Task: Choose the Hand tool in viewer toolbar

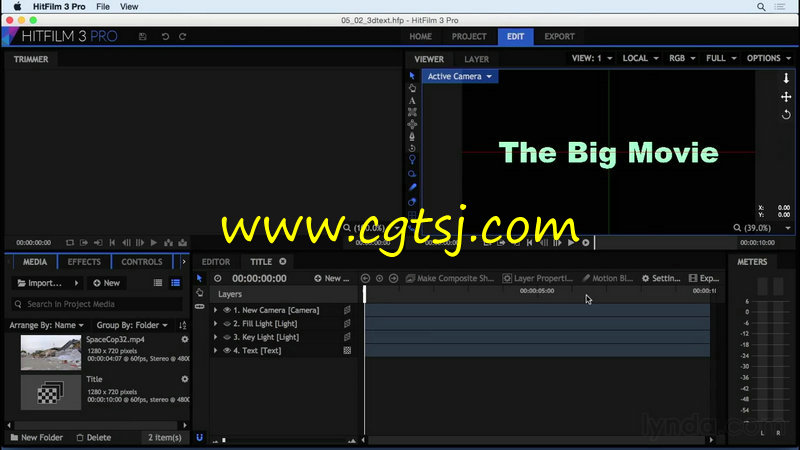Action: pos(412,88)
